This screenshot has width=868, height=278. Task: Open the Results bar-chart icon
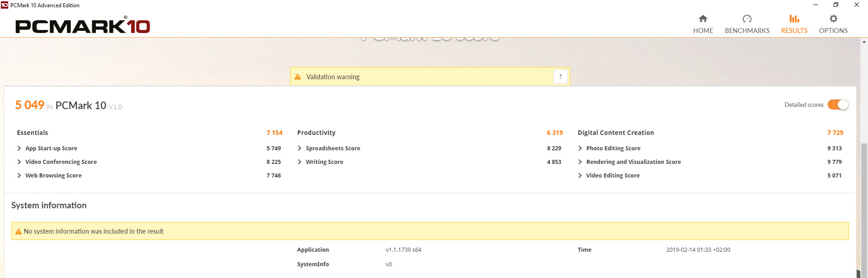coord(794,19)
